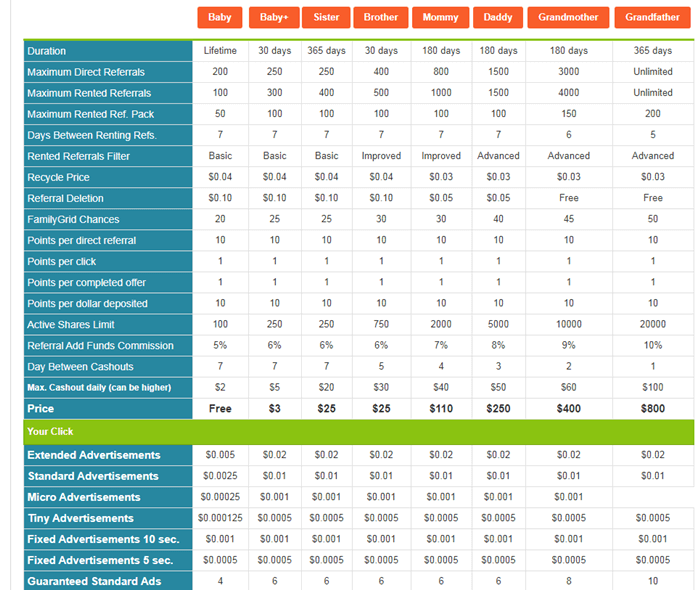Click the Baby membership button
The image size is (700, 590).
coord(220,17)
